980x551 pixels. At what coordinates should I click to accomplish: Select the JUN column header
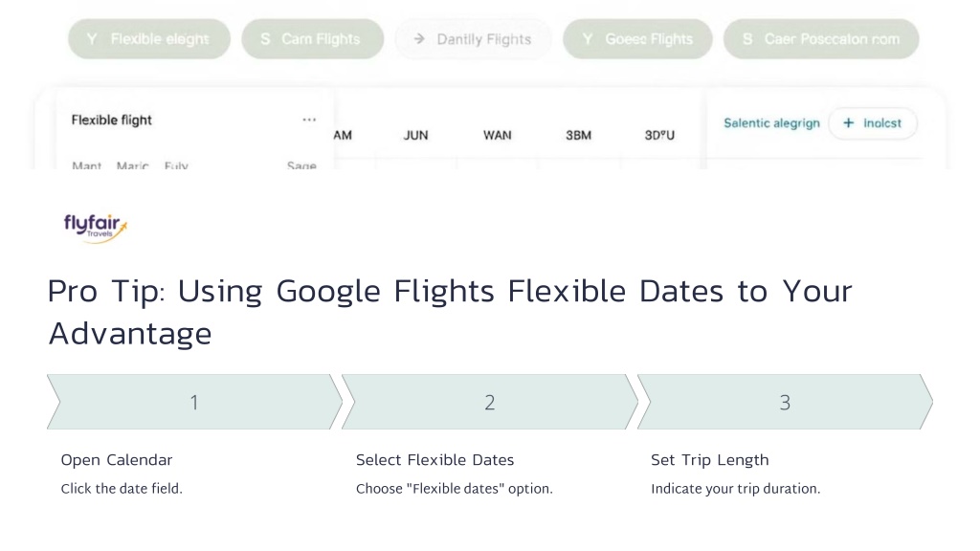[415, 135]
